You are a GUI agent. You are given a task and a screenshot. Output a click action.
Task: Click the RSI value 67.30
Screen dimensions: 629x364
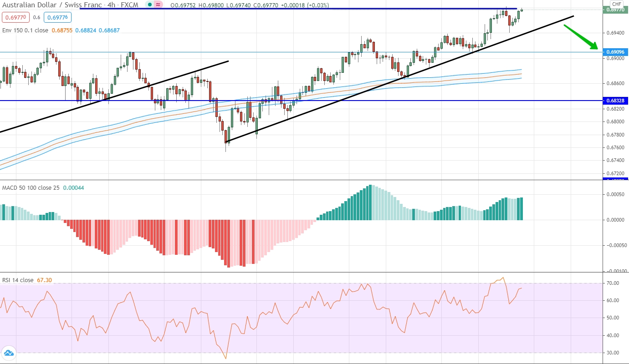tap(44, 280)
